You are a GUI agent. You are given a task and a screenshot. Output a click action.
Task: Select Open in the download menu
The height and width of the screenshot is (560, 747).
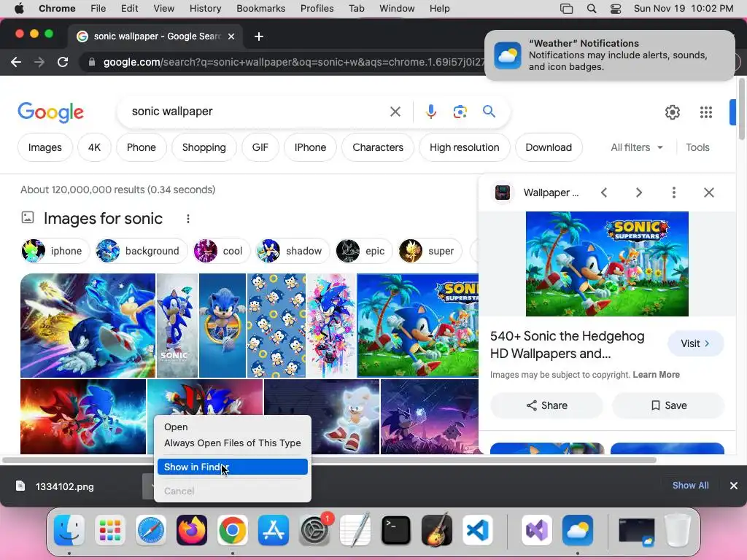[x=233, y=427]
